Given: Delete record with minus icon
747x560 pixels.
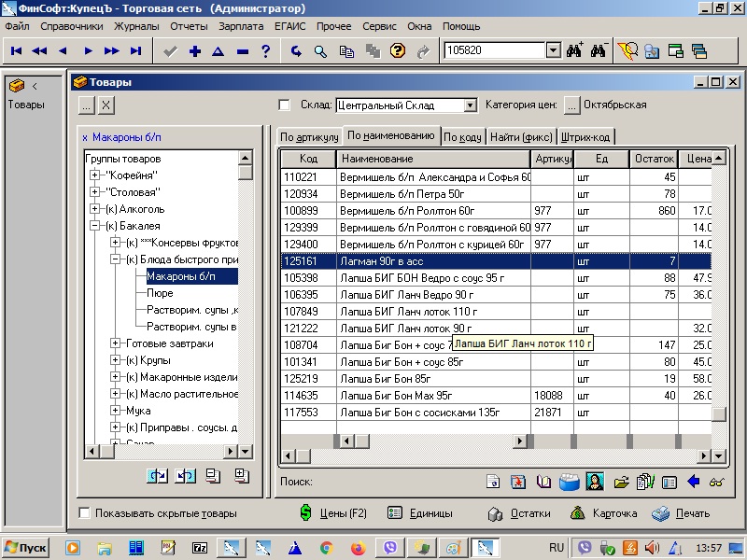Looking at the screenshot, I should (243, 51).
